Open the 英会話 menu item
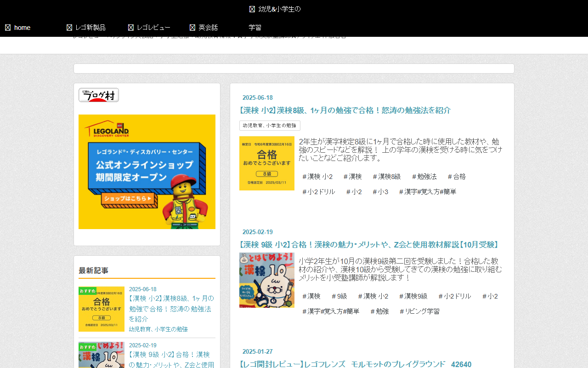This screenshot has width=588, height=368. [208, 28]
